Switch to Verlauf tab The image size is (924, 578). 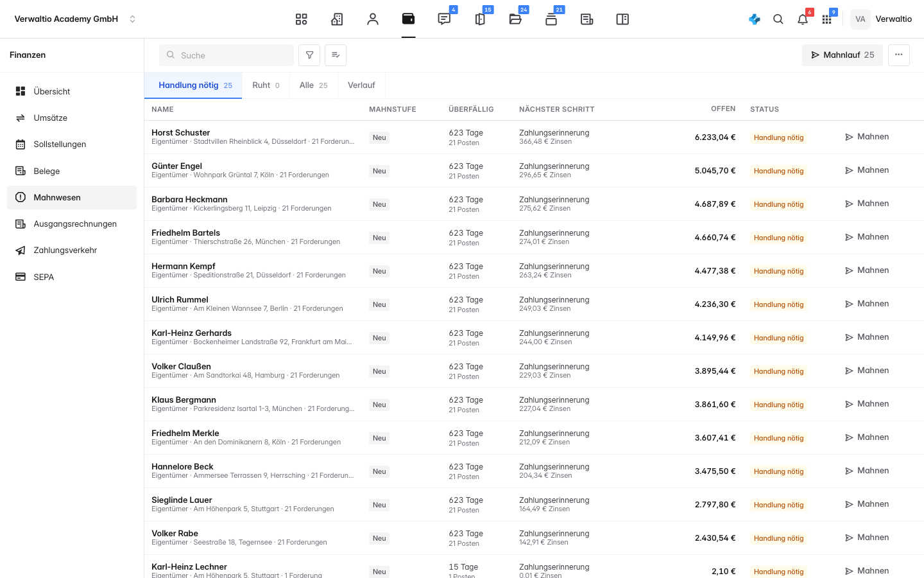[x=361, y=85]
